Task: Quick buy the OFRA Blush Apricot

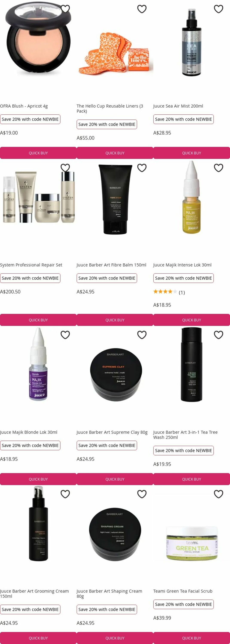Action: coord(38,153)
